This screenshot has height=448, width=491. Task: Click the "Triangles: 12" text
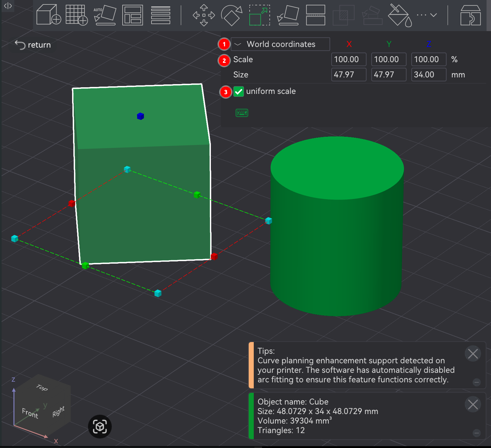(281, 430)
